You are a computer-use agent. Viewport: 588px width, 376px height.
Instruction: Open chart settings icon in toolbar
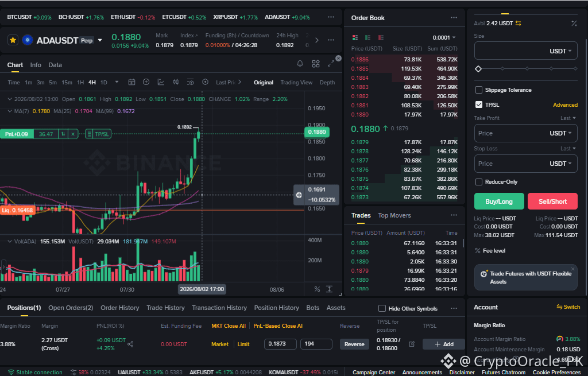(205, 82)
